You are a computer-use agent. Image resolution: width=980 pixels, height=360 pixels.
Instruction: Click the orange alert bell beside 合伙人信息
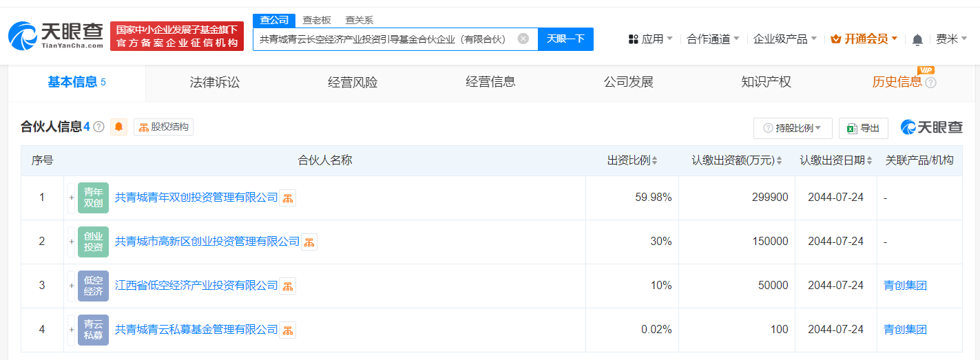119,127
